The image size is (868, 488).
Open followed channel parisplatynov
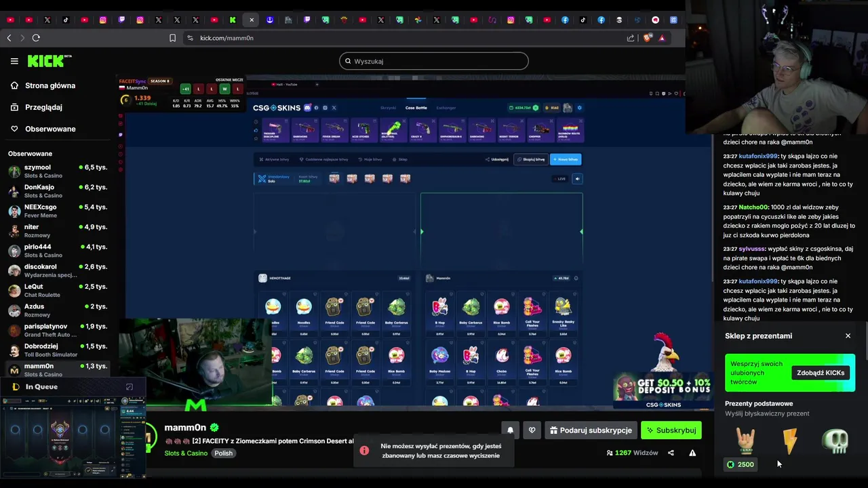(x=58, y=330)
